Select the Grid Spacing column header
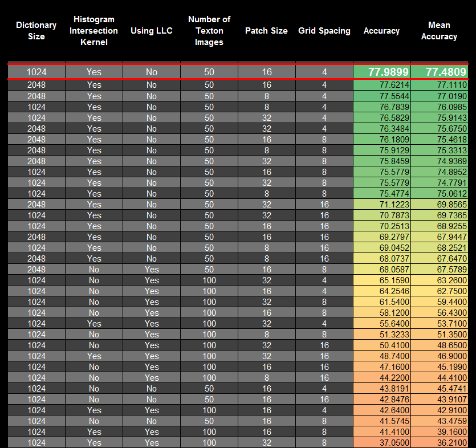Viewport: 476px width, 448px height. (x=324, y=31)
